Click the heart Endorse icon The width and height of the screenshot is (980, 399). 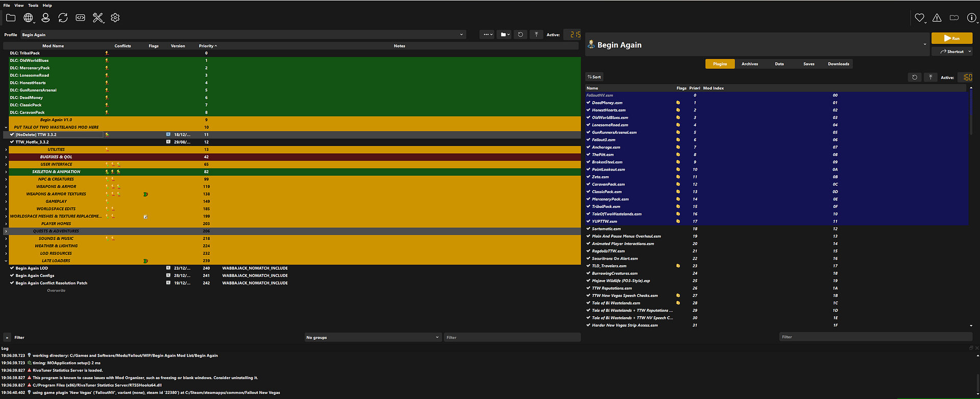point(919,18)
